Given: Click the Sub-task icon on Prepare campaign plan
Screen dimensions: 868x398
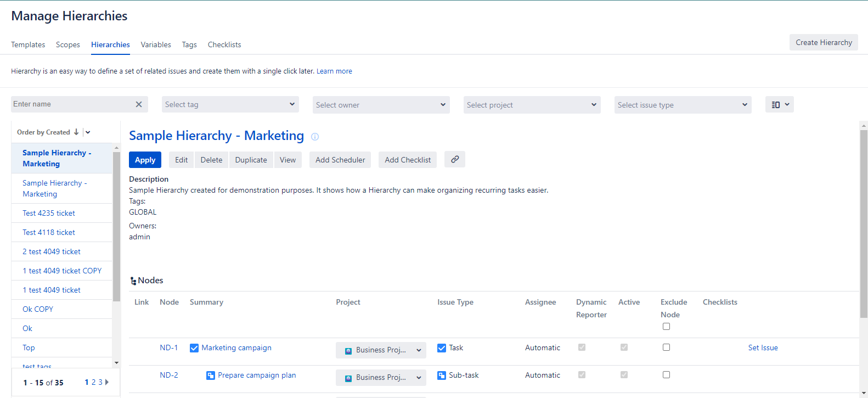Looking at the screenshot, I should click(211, 375).
